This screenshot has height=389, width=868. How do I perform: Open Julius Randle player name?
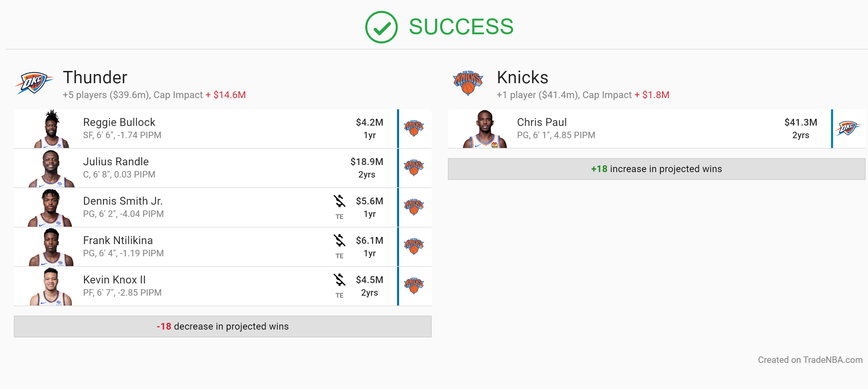pyautogui.click(x=116, y=162)
